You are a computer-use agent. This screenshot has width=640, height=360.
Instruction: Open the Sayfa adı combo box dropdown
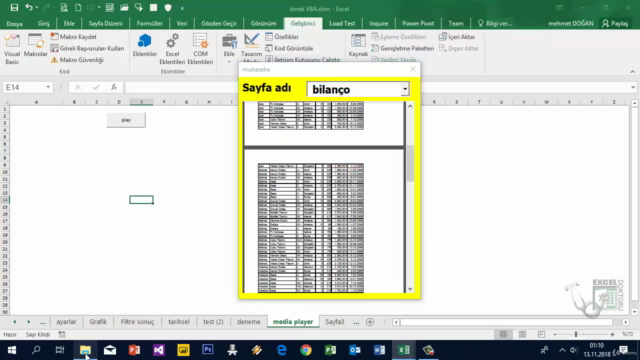click(405, 89)
